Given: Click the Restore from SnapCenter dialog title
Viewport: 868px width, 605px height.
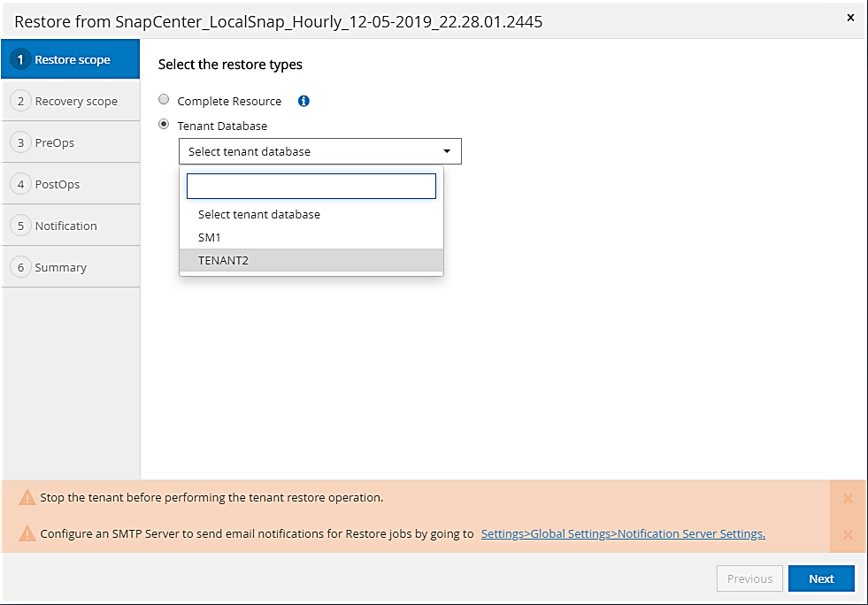Looking at the screenshot, I should (x=279, y=21).
